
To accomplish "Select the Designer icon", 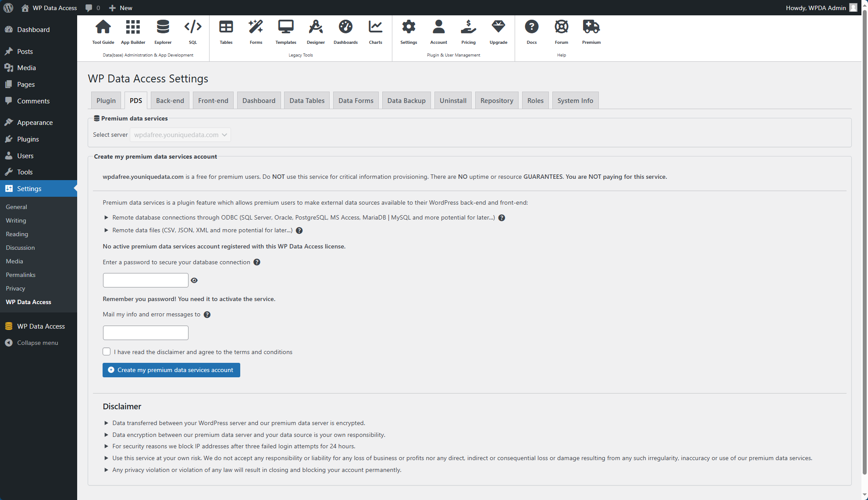I will click(x=315, y=31).
